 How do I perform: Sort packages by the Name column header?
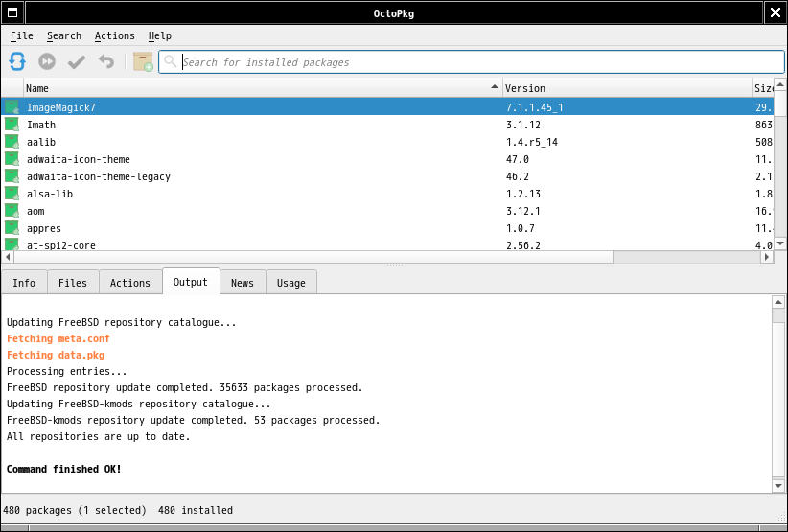click(x=259, y=88)
